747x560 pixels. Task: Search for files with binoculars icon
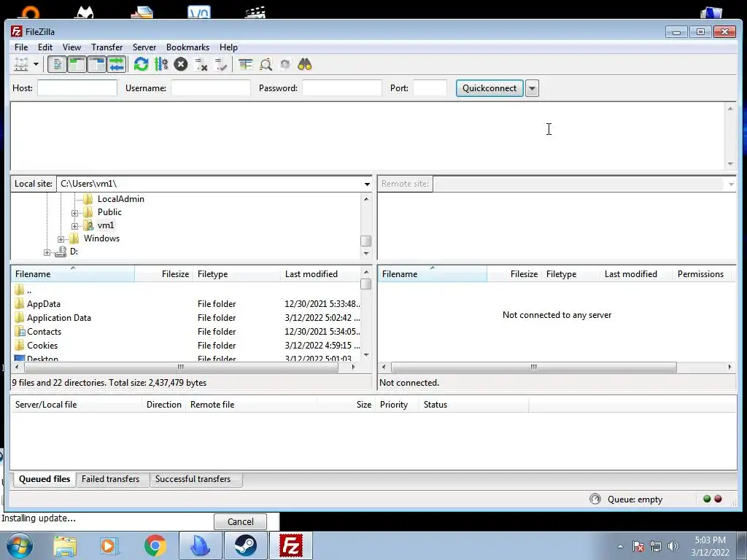click(x=305, y=64)
